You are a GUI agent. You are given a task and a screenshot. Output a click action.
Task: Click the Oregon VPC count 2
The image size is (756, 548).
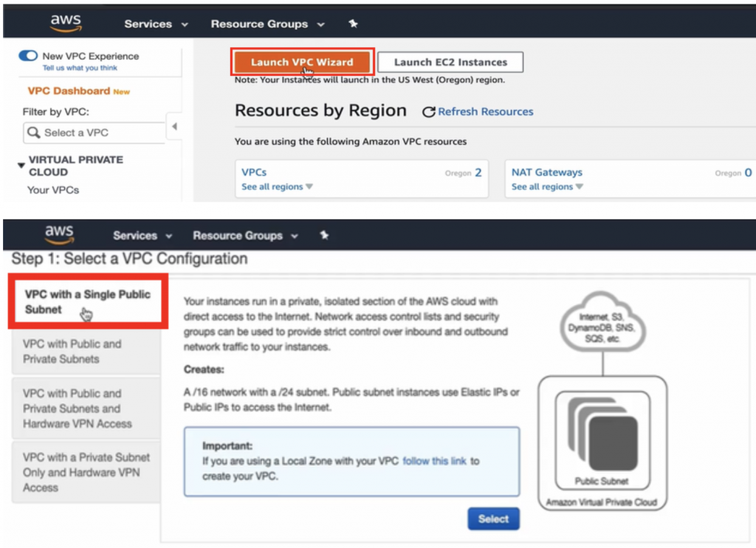tap(478, 172)
